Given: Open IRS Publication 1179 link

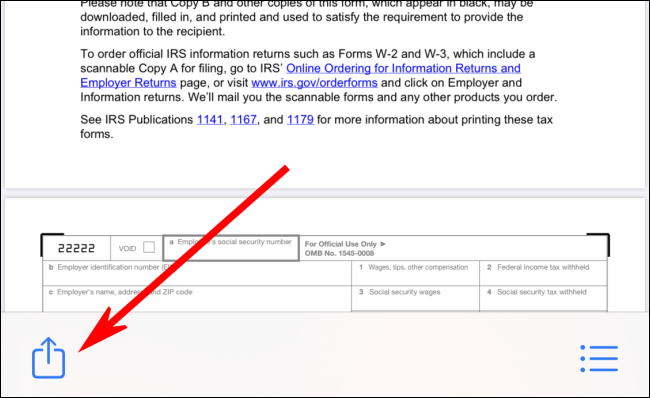Looking at the screenshot, I should click(x=300, y=119).
